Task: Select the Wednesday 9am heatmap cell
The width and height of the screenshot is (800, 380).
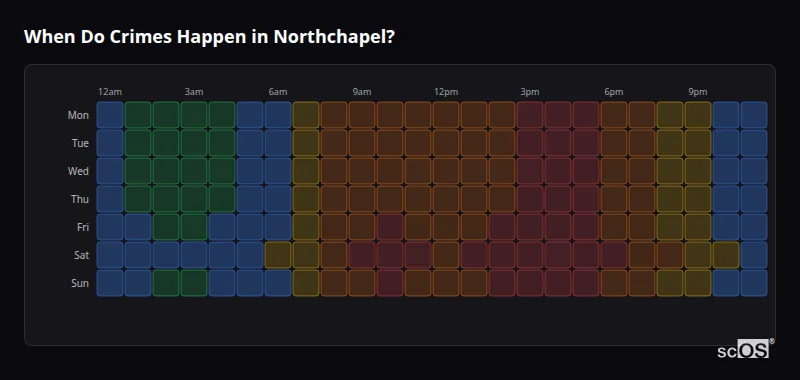Action: click(362, 171)
